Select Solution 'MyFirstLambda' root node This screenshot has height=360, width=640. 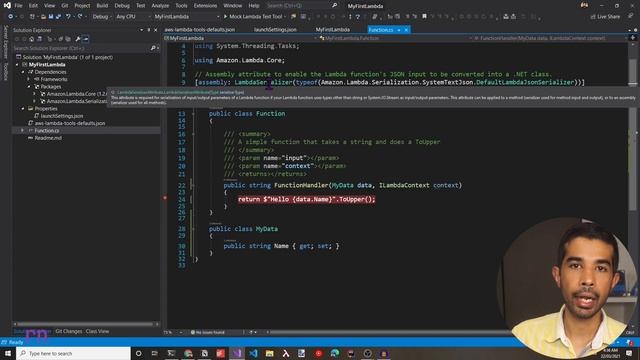click(67, 57)
